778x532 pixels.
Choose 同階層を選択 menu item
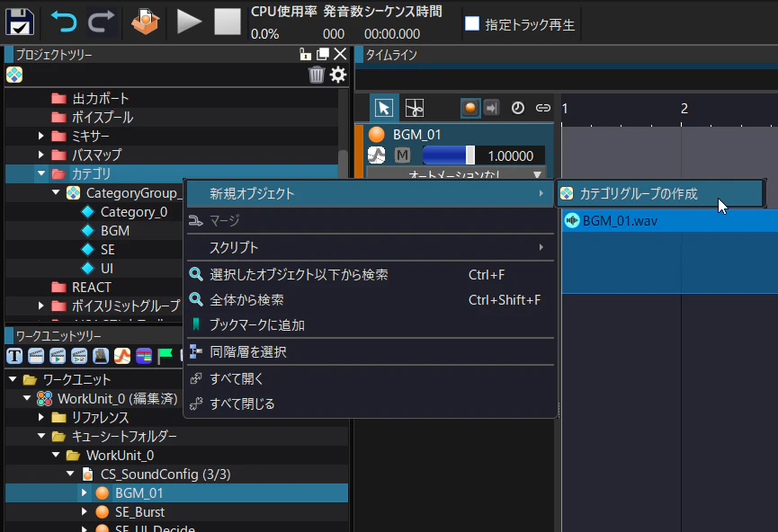(x=371, y=352)
